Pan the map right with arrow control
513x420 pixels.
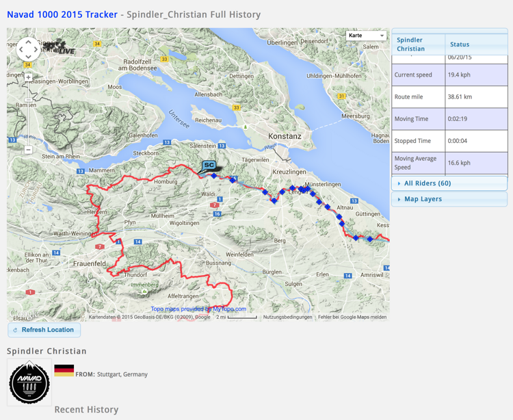[36, 50]
